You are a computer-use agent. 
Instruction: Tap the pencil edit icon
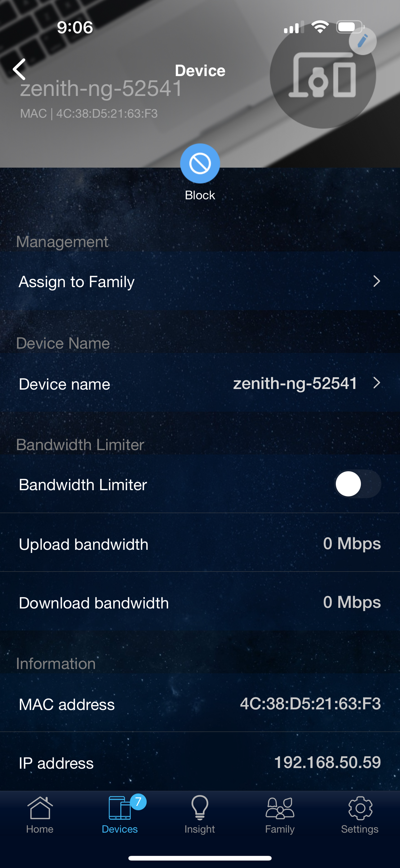[362, 41]
